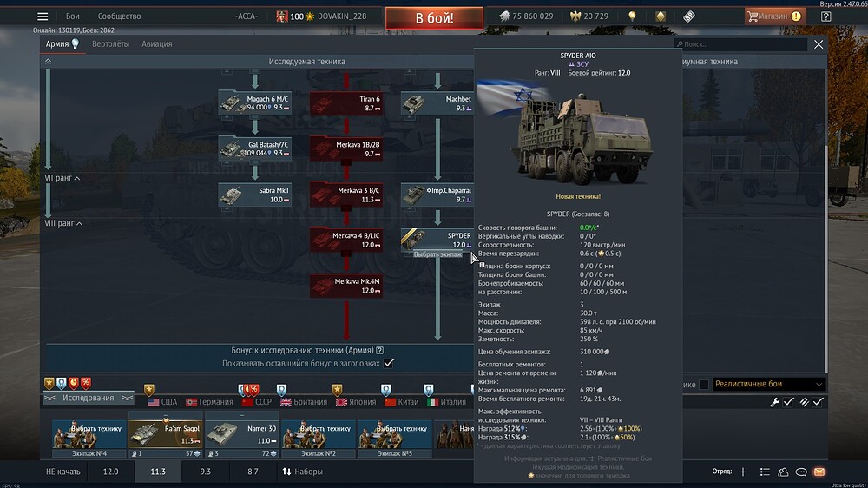Click the silver lions balance 75 860 029

(x=526, y=16)
